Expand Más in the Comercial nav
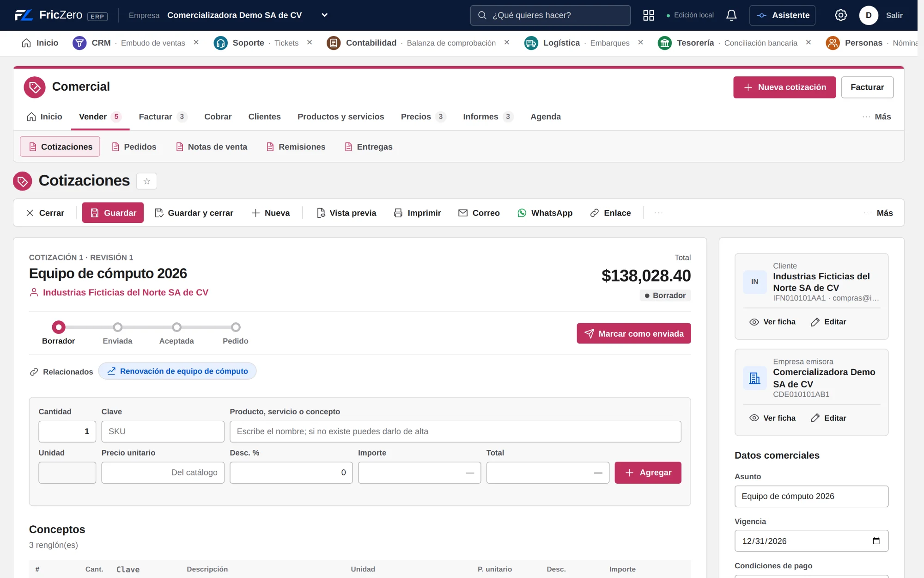This screenshot has height=578, width=924. point(876,117)
